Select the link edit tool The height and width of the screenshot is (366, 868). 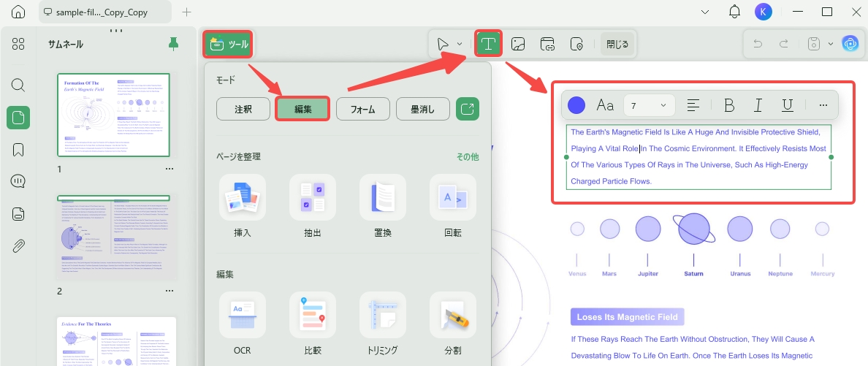(547, 45)
